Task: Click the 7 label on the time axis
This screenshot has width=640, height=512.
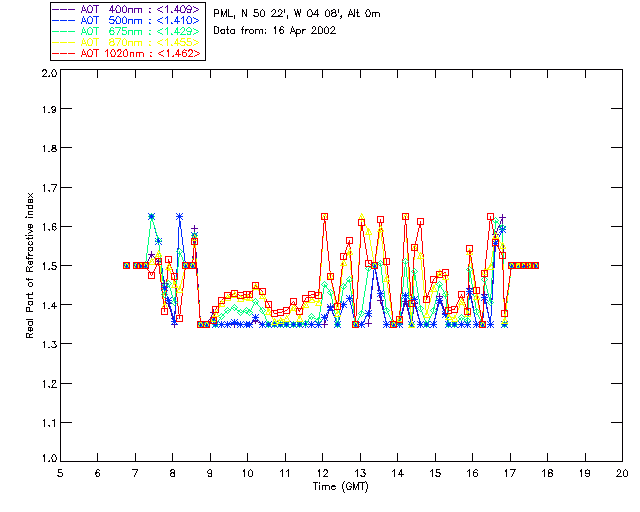Action: coord(135,473)
